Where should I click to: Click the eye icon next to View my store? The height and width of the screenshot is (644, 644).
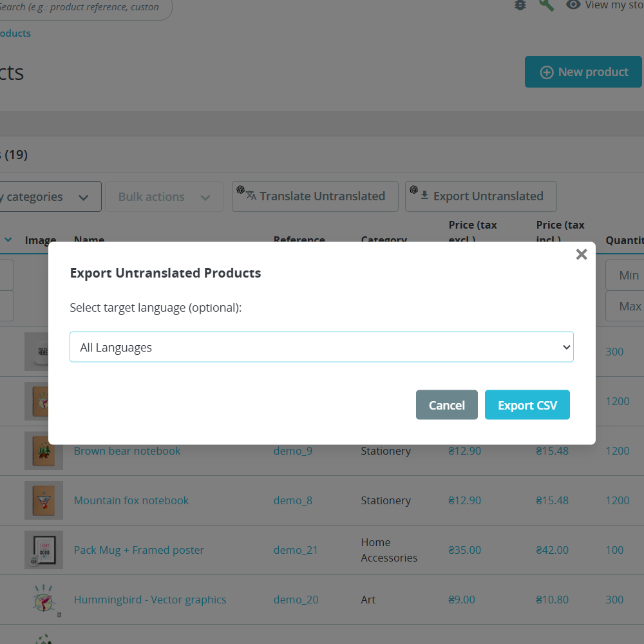coord(573,5)
